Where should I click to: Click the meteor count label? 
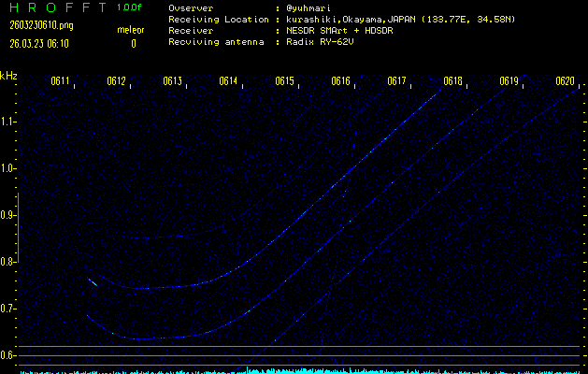point(131,30)
